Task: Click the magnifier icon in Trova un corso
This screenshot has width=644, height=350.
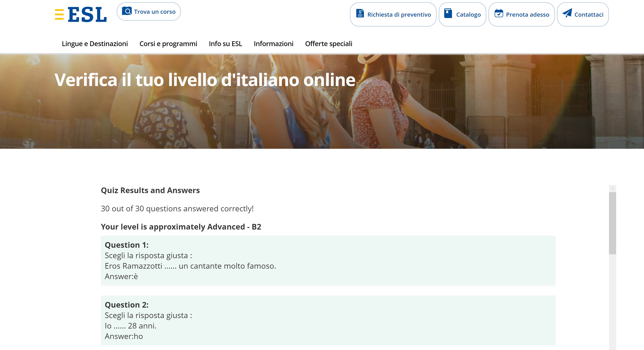Action: [x=127, y=11]
